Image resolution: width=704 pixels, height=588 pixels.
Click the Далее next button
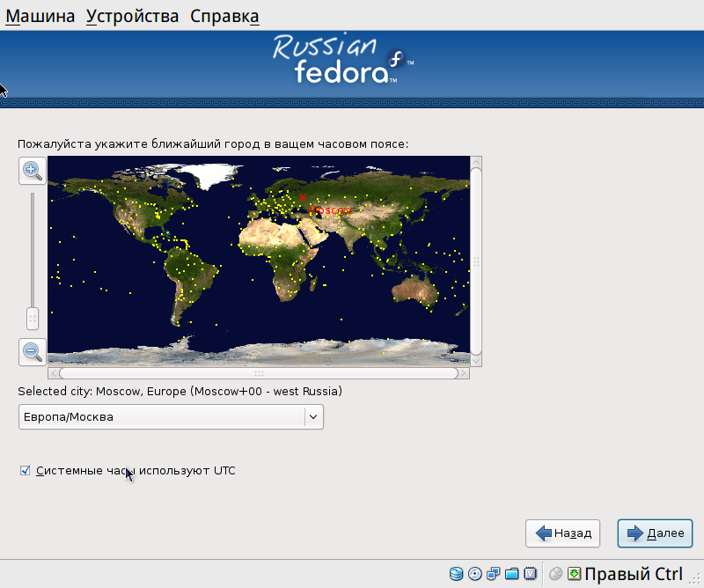coord(655,533)
